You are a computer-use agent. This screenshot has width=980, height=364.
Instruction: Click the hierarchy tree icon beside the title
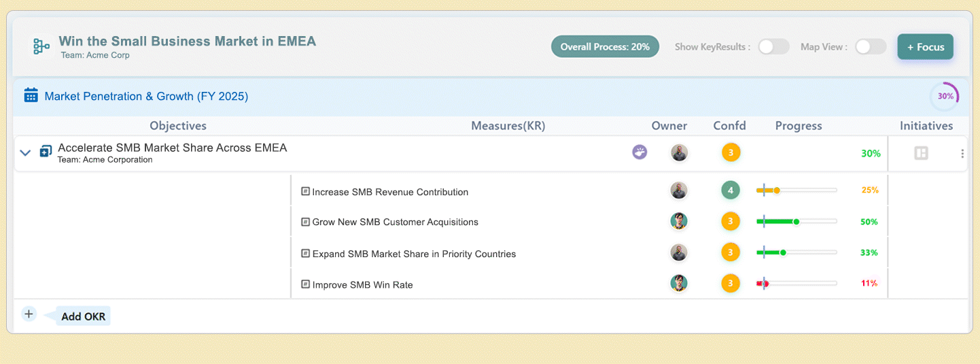[x=41, y=46]
